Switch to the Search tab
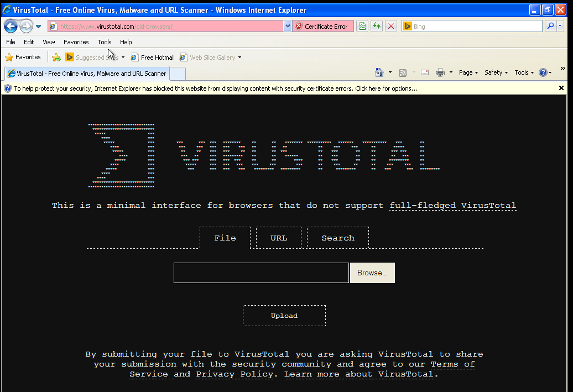 338,238
